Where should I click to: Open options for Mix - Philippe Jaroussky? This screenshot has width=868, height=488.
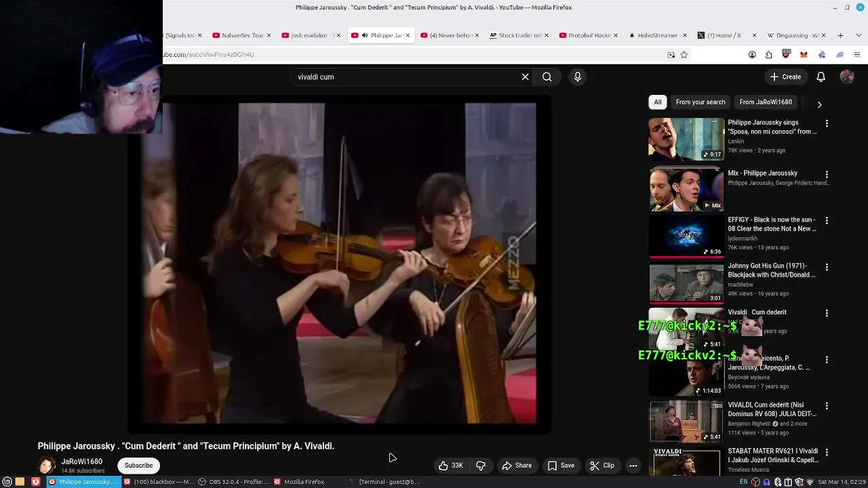[827, 174]
